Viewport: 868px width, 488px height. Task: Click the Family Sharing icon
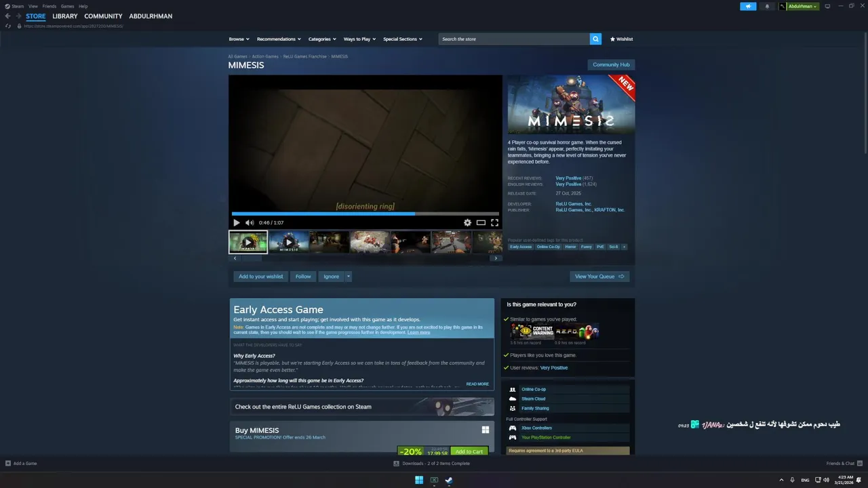(x=513, y=409)
